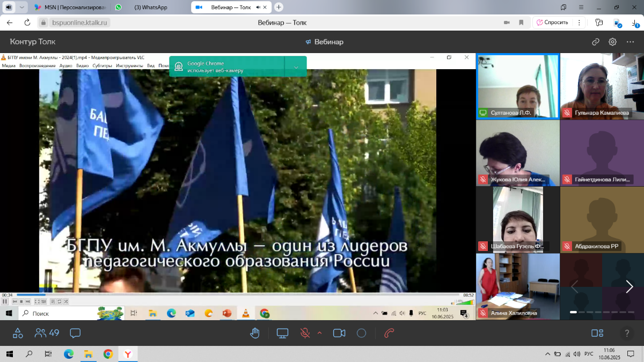Image resolution: width=644 pixels, height=362 pixels.
Task: Click the Спросить button
Action: click(552, 23)
